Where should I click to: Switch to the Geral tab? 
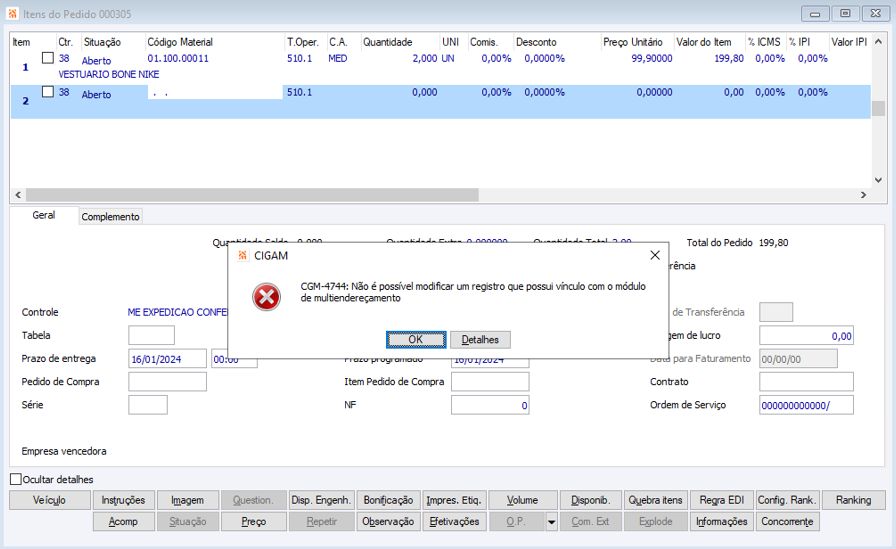[43, 215]
